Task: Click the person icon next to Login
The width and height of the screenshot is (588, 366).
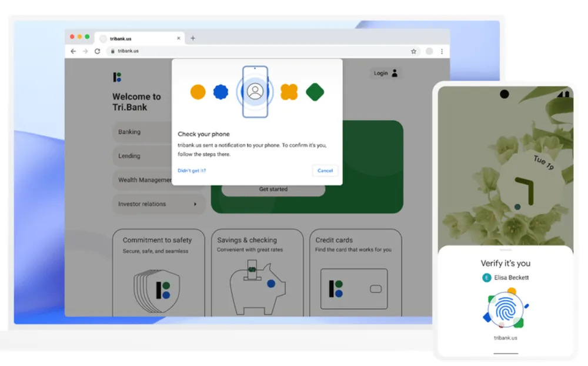Action: [393, 73]
